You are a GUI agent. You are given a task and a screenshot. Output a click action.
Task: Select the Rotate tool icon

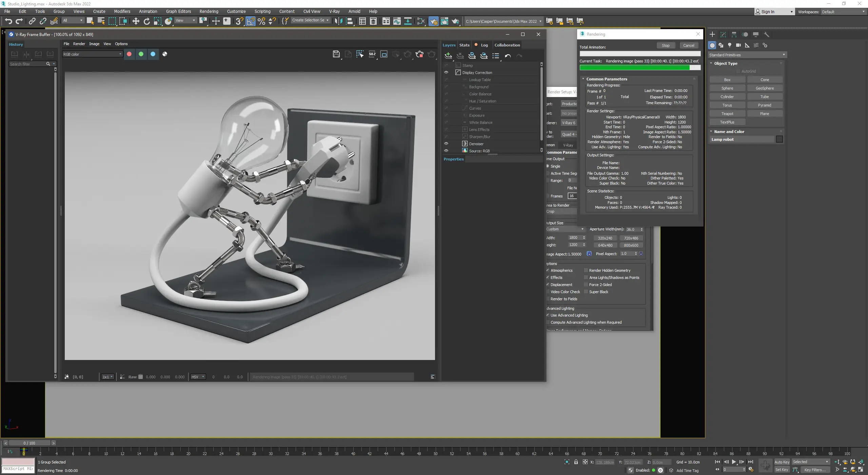click(x=146, y=21)
